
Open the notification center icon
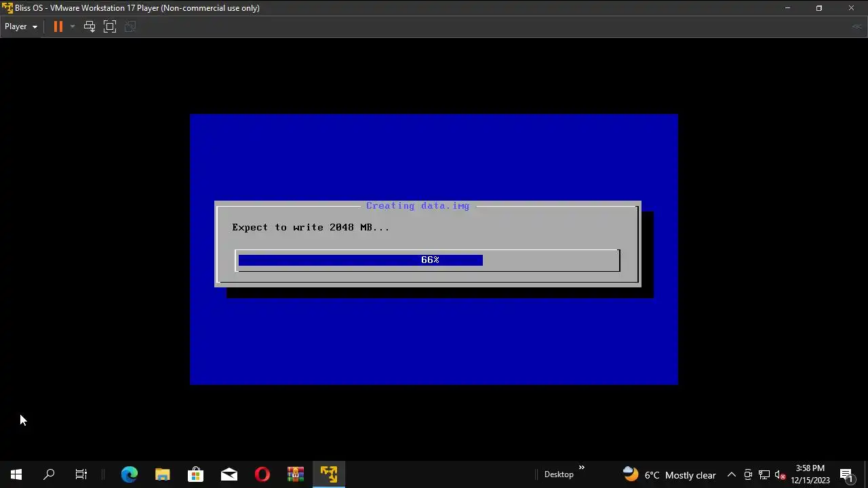(x=846, y=474)
